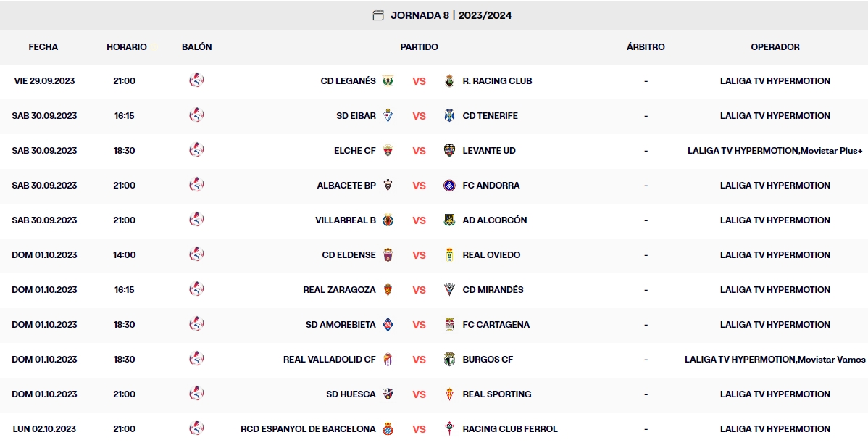This screenshot has width=868, height=443.
Task: Click the AD Alcorcón crest
Action: click(x=450, y=220)
